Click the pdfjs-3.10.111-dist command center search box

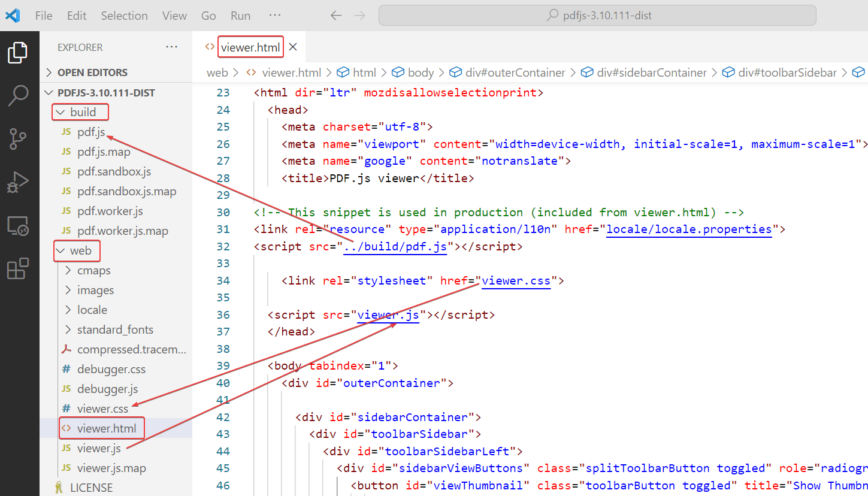(597, 16)
